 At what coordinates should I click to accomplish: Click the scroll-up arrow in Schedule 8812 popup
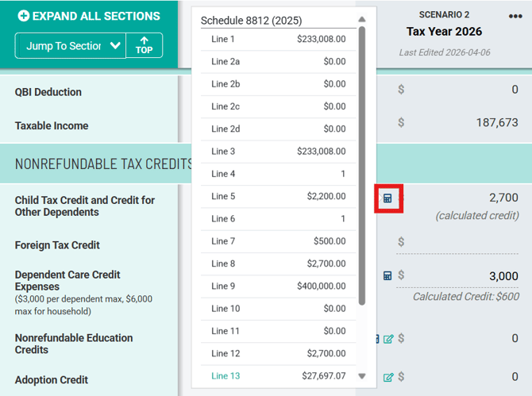pos(362,20)
